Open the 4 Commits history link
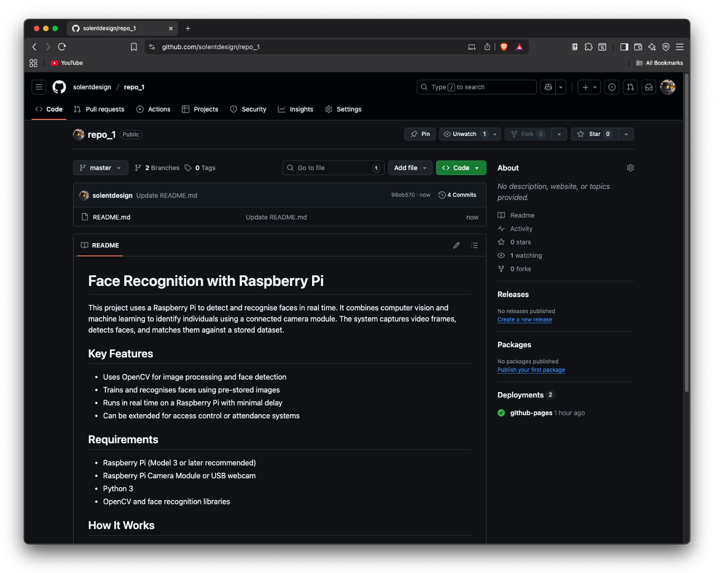This screenshot has height=573, width=728. pos(458,195)
